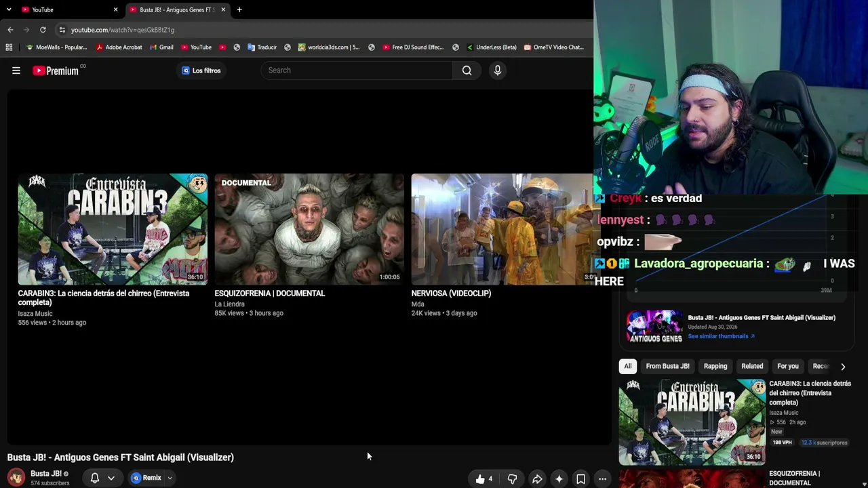Viewport: 868px width, 488px height.
Task: Dislike the video with thumbs down
Action: (513, 479)
